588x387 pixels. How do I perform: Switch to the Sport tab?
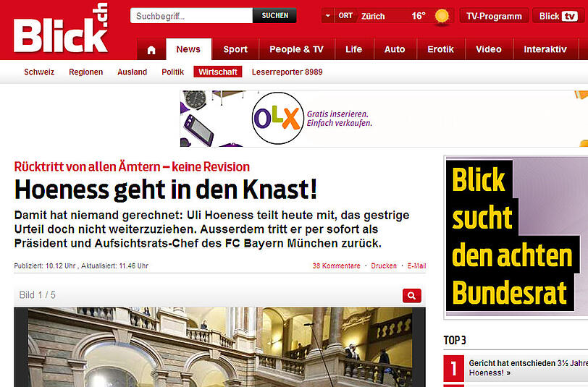(235, 49)
